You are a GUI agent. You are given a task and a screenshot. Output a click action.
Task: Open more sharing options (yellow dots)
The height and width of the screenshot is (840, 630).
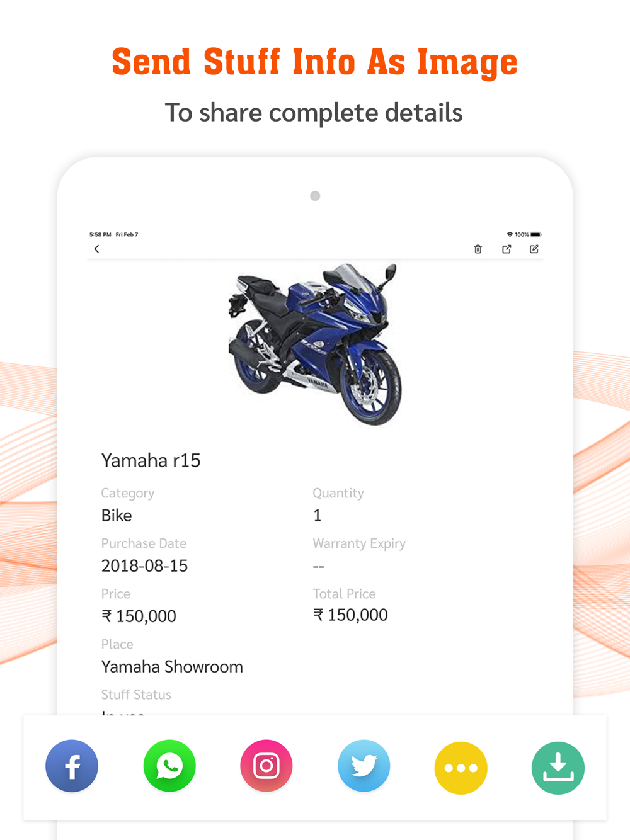[x=461, y=768]
